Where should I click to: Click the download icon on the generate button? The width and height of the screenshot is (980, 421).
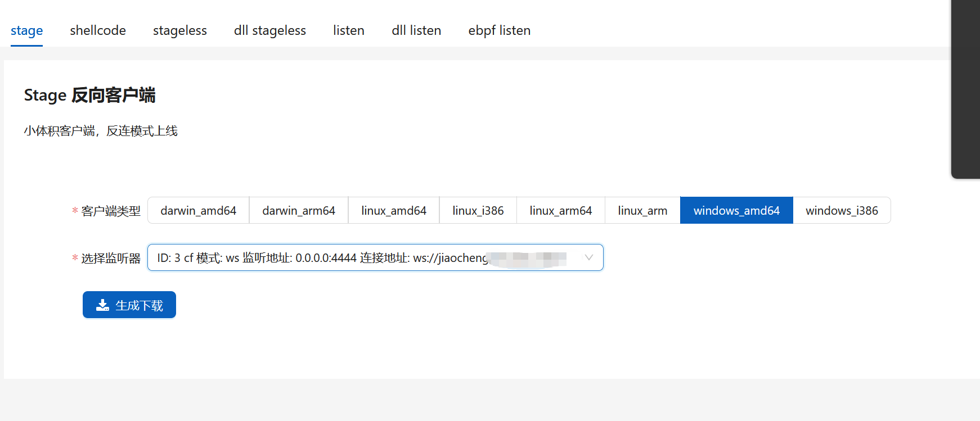click(x=102, y=305)
